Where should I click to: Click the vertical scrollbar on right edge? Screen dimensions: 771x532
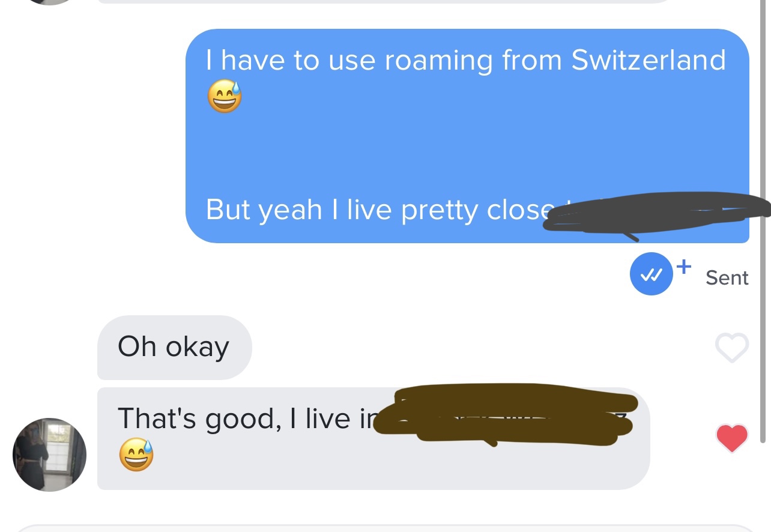764,222
